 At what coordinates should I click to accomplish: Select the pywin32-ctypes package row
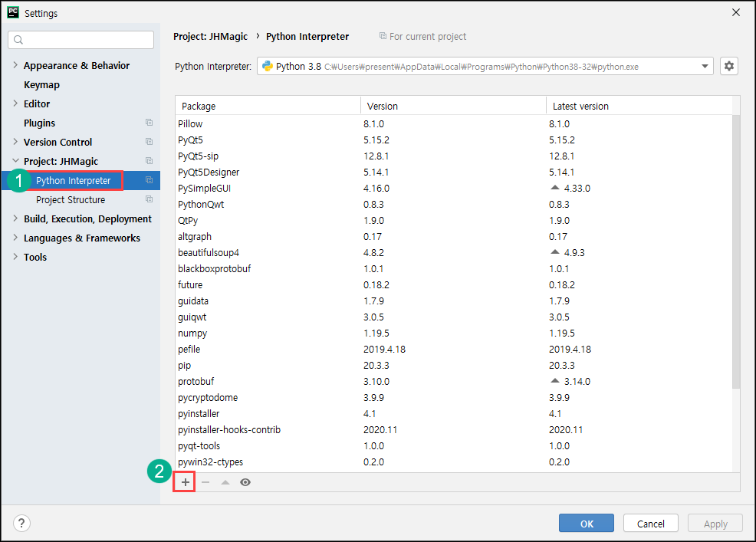pyautogui.click(x=453, y=462)
